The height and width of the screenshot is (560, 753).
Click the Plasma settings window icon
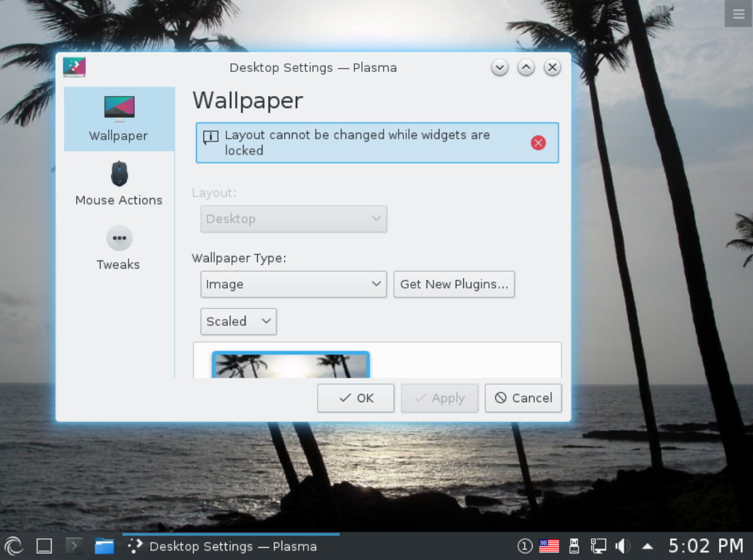tap(74, 67)
